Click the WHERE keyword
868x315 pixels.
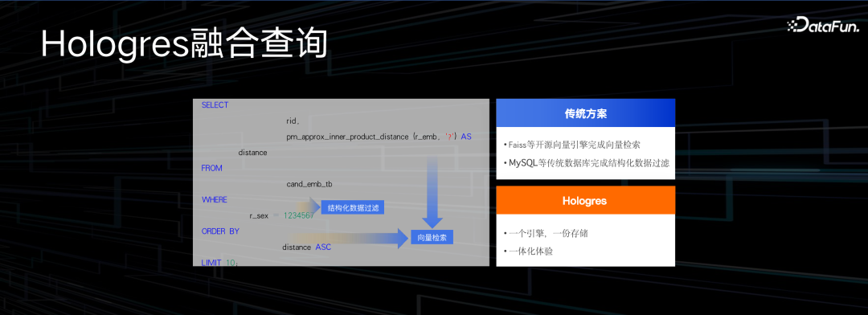point(215,199)
